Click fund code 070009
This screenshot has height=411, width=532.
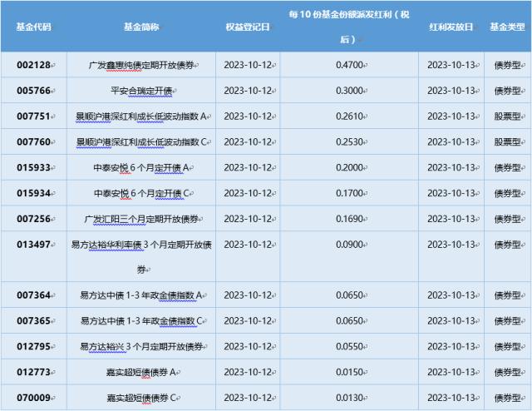33,398
